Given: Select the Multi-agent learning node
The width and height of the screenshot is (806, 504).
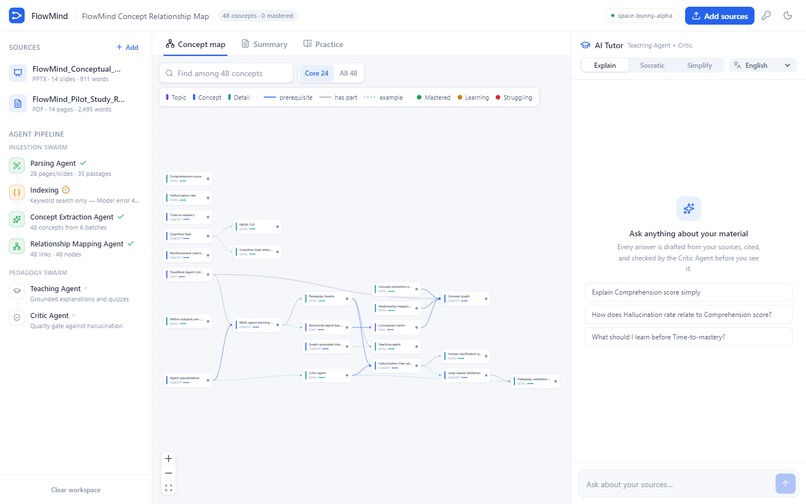Looking at the screenshot, I should (x=258, y=325).
